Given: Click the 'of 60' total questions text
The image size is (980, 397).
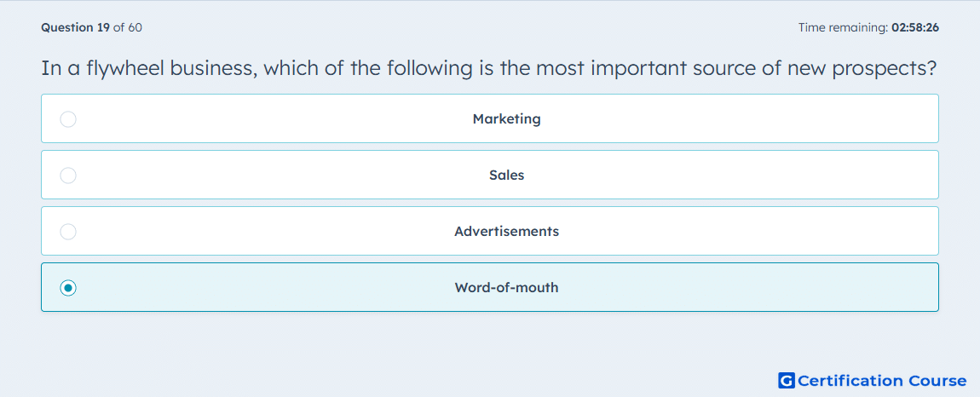Looking at the screenshot, I should click(x=128, y=27).
